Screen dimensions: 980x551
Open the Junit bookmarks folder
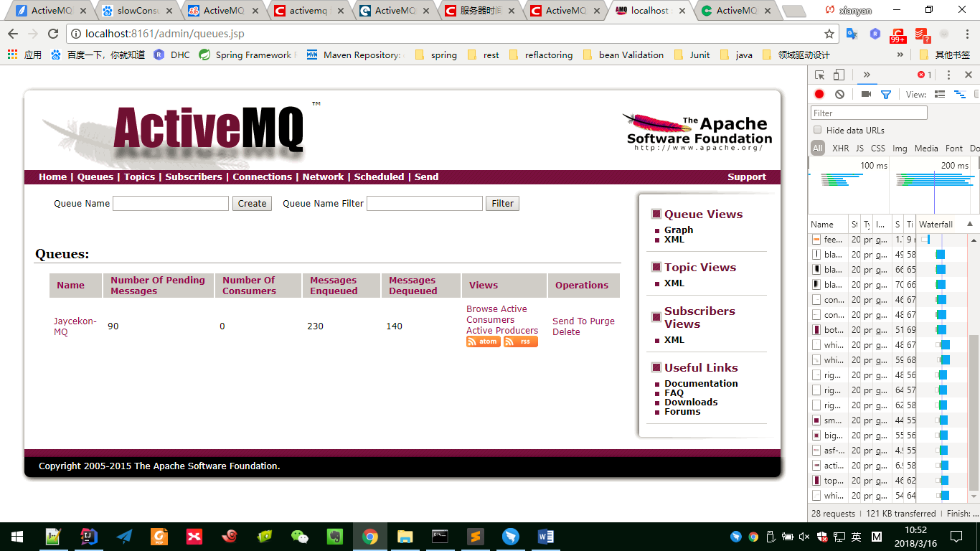(692, 55)
